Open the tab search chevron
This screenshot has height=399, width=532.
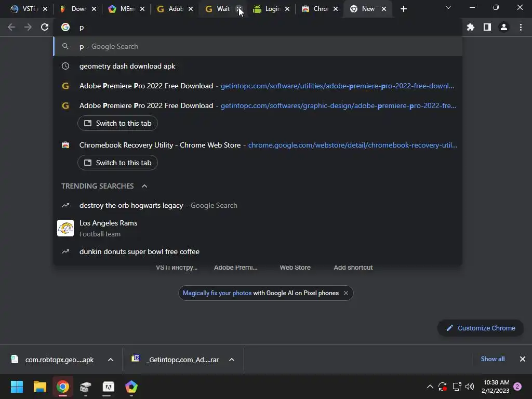pos(448,7)
